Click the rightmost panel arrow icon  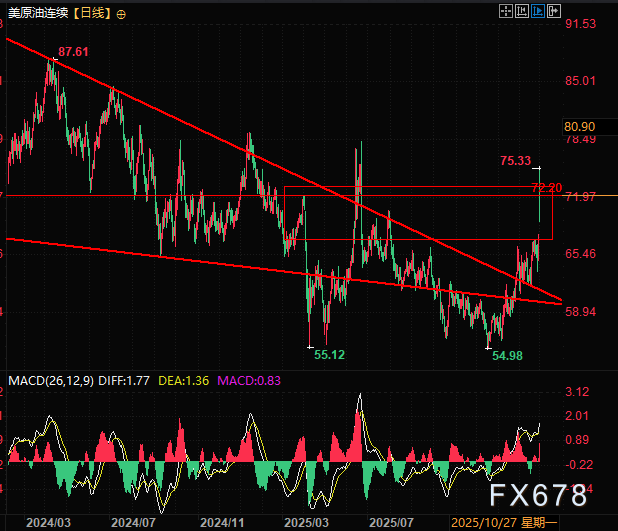coord(553,12)
